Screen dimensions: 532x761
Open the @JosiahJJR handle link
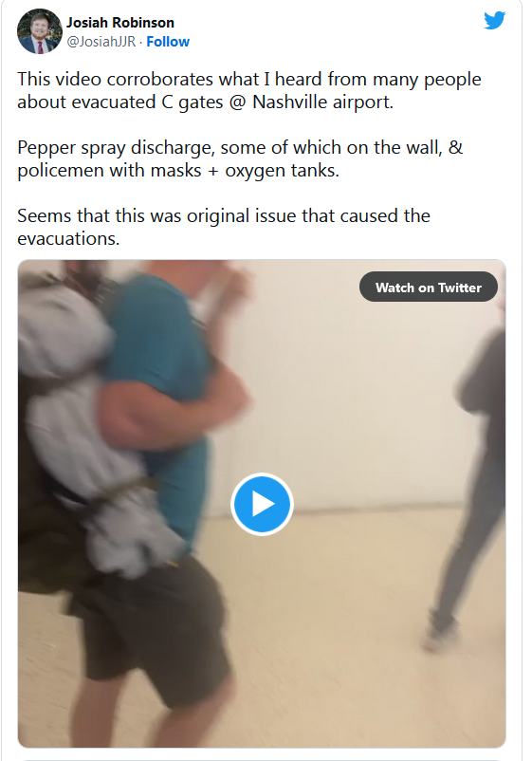point(101,42)
